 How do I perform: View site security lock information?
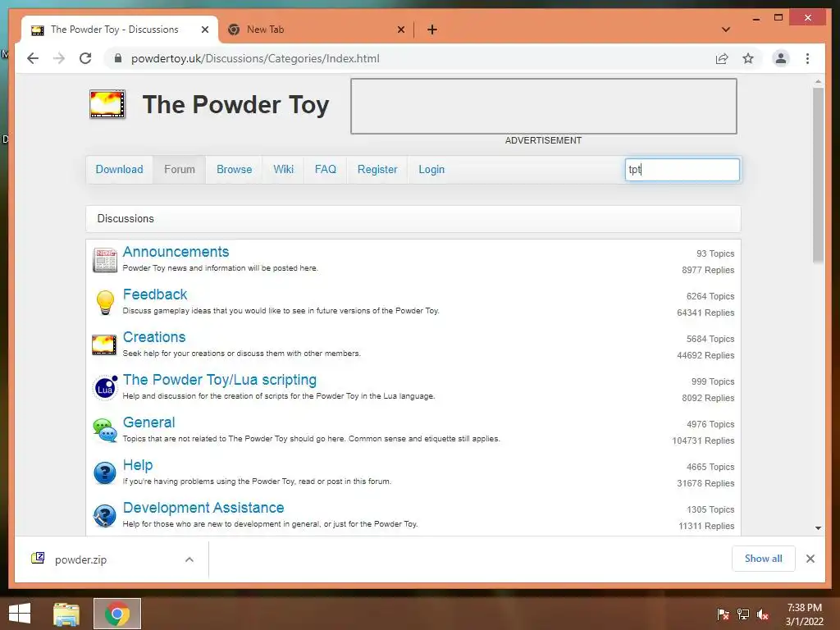[118, 58]
